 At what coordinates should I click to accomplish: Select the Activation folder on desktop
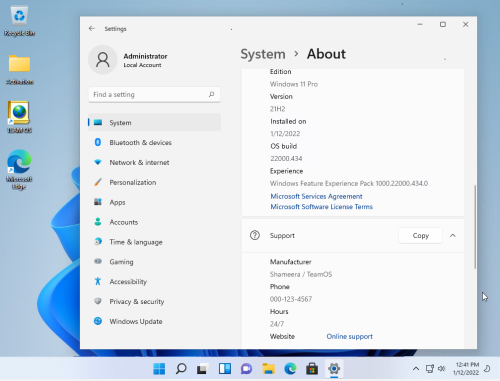click(19, 70)
